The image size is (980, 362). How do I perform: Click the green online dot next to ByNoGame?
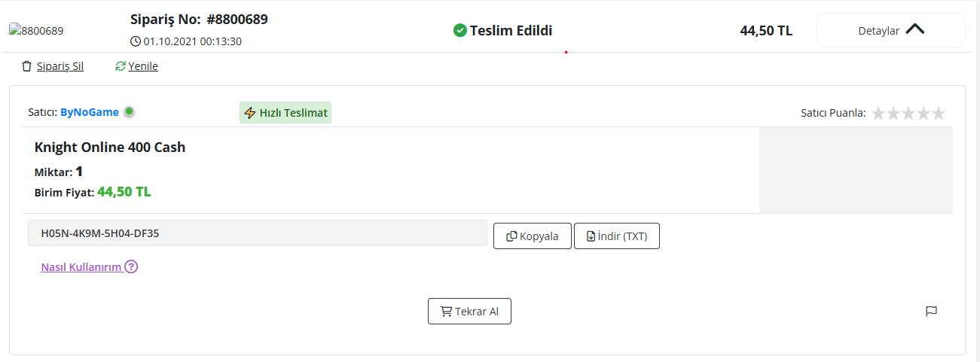(129, 111)
